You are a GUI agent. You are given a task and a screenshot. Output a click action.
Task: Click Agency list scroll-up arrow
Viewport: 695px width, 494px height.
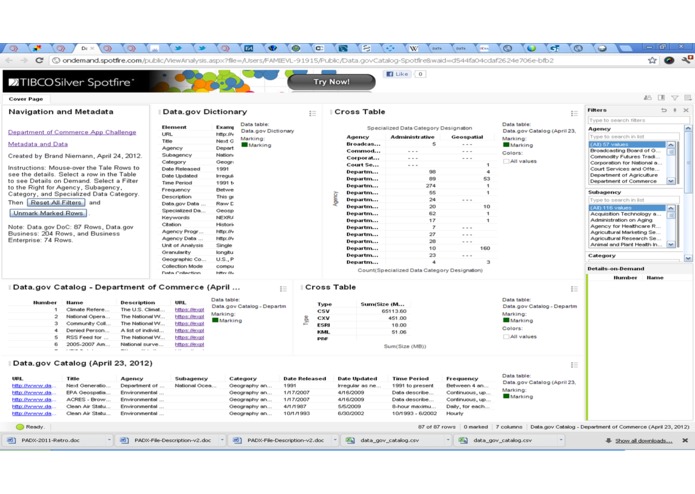pyautogui.click(x=671, y=145)
